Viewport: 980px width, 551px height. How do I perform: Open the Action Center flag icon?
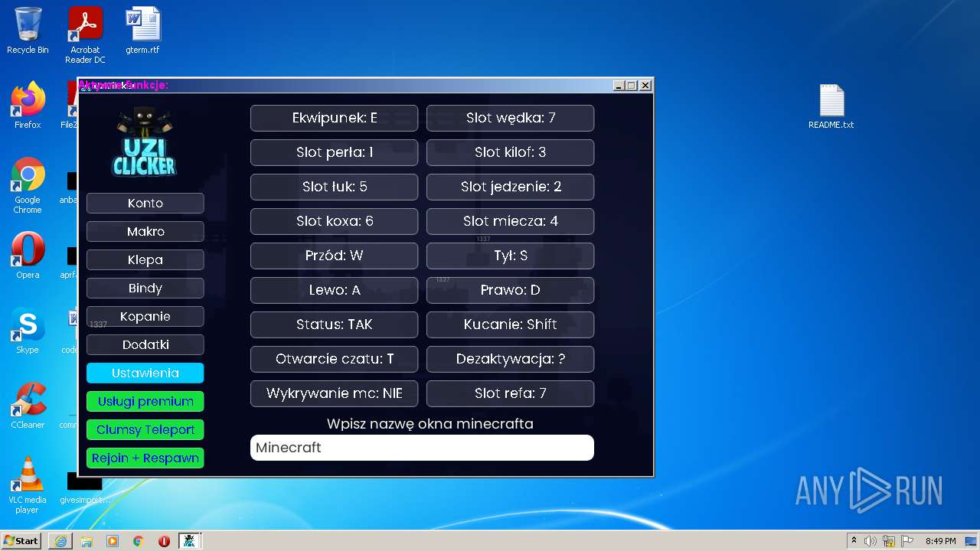tap(907, 540)
